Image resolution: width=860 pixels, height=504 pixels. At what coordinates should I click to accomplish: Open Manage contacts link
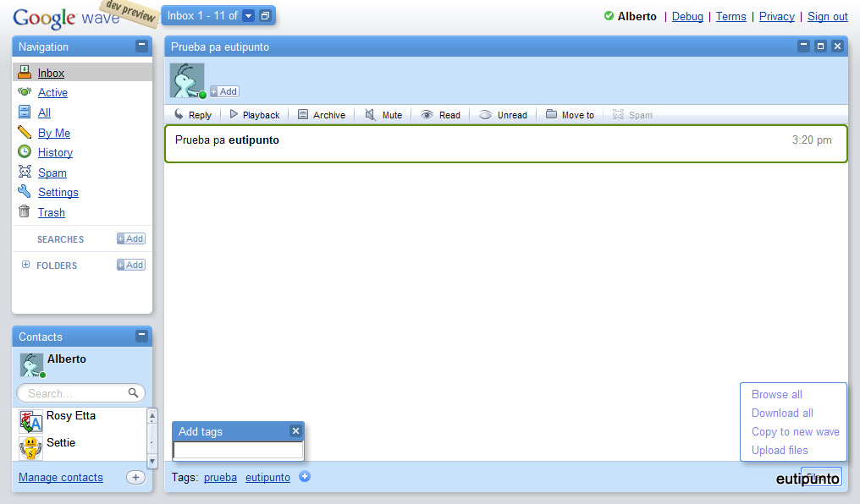(61, 478)
